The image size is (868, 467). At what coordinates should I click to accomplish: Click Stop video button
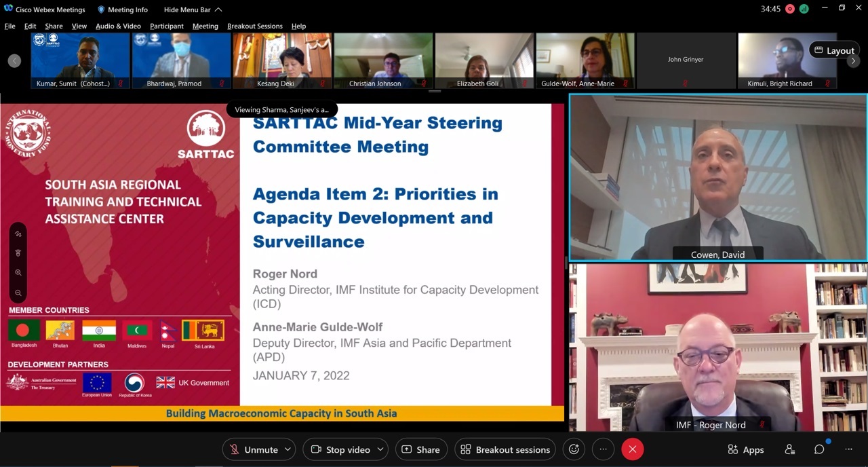339,449
